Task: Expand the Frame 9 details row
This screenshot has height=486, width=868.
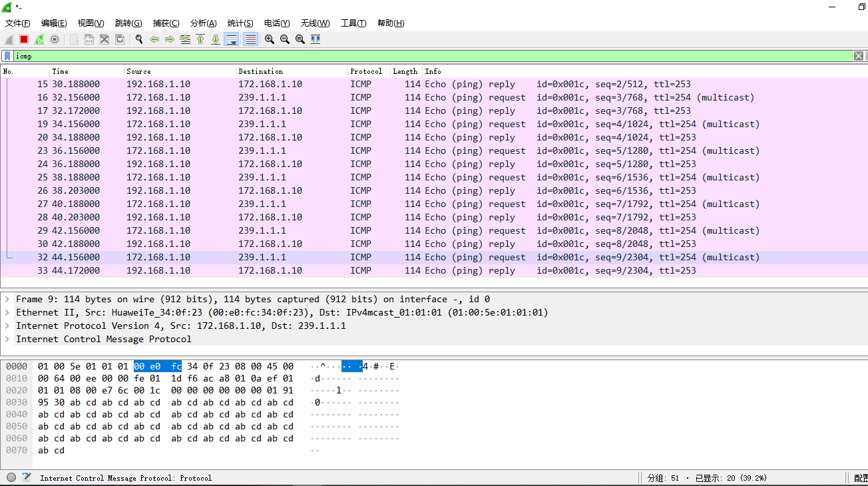Action: tap(7, 299)
